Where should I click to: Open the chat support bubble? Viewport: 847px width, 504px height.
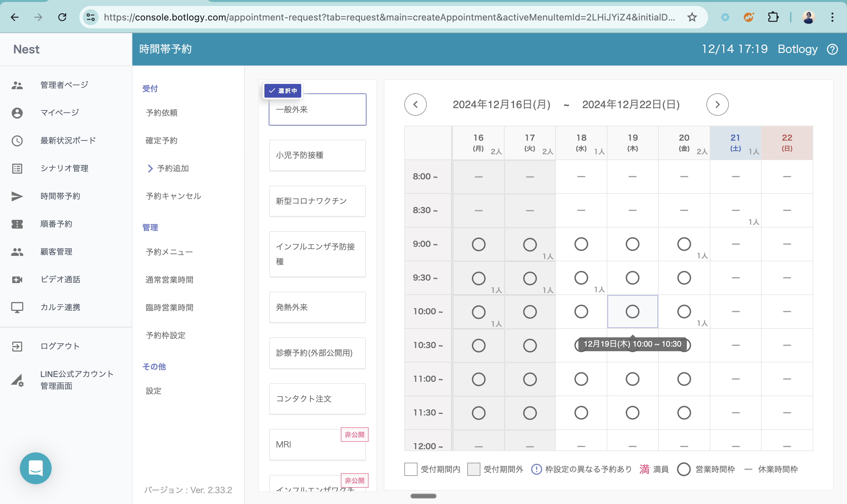tap(36, 468)
